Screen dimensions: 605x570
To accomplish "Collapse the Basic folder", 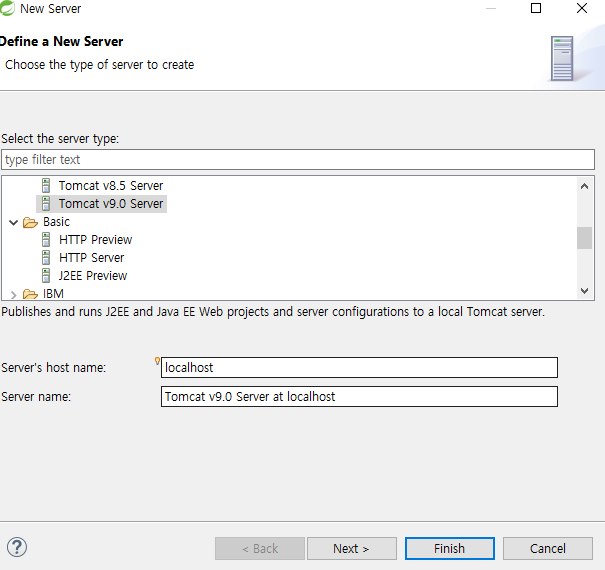I will point(14,222).
